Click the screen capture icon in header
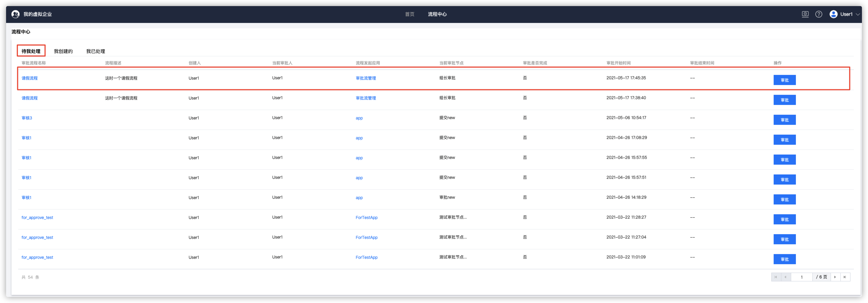 click(805, 14)
